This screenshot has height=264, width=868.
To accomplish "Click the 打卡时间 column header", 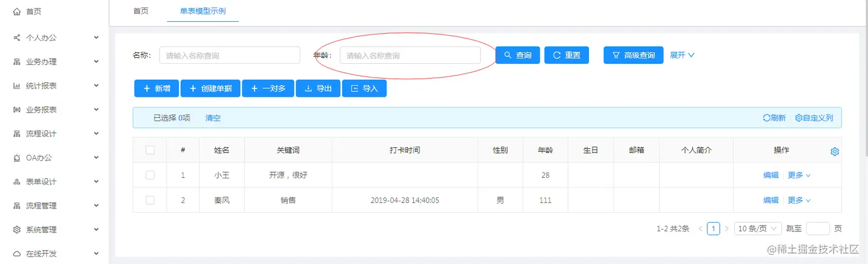I will pos(405,150).
